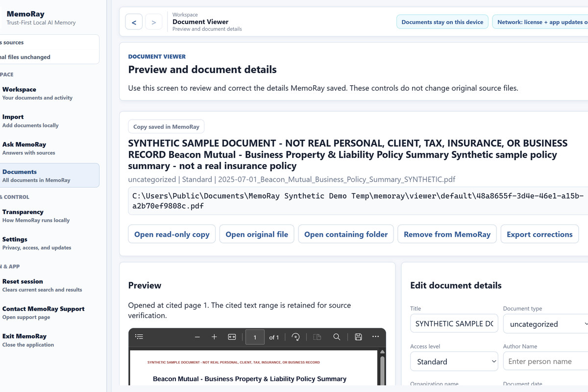This screenshot has width=588, height=392.
Task: Click the saved file path text
Action: coord(358,201)
